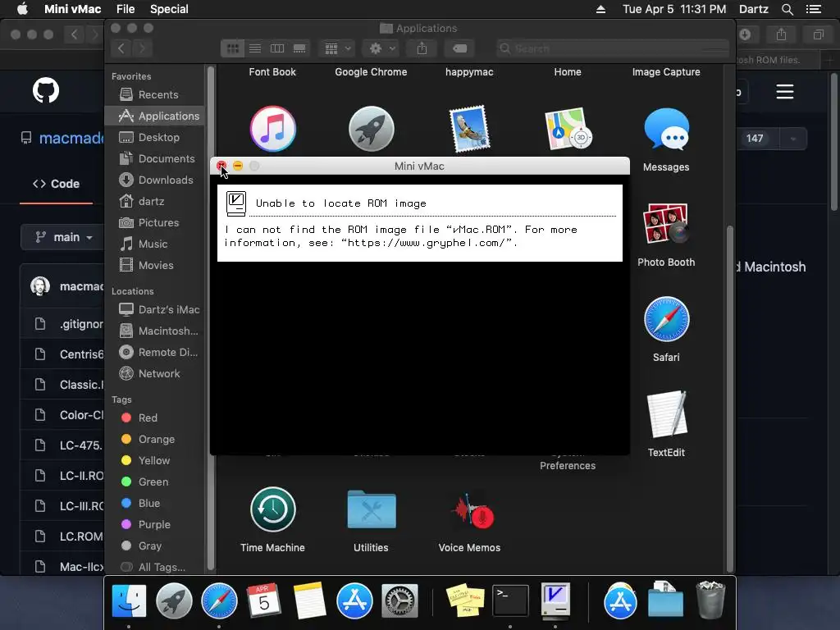Click the Finder icon in the Dock
Viewport: 840px width, 630px height.
point(129,600)
